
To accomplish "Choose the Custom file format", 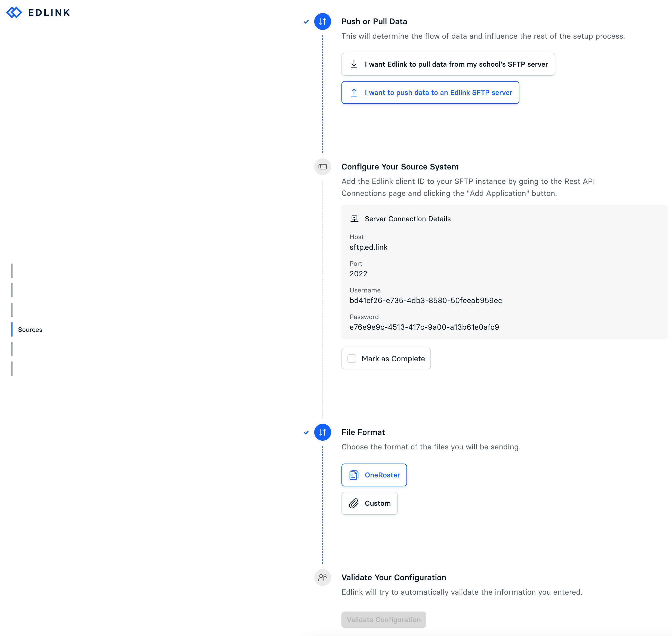I will (x=369, y=503).
